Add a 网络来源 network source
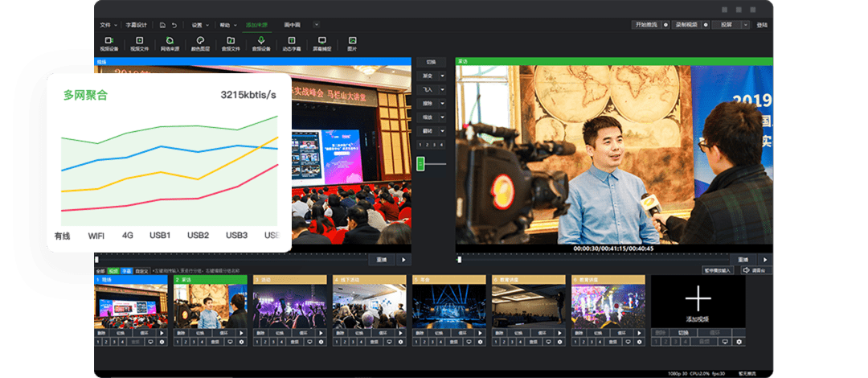The image size is (868, 378). (170, 42)
